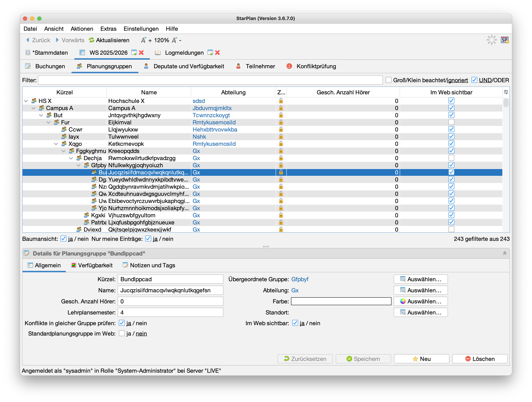
Task: Collapse details panel with double-chevron icon
Action: 505,253
